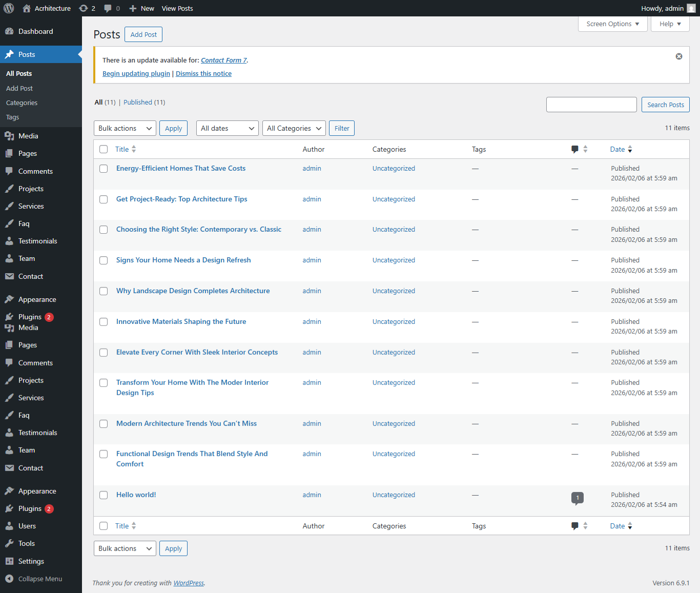This screenshot has height=593, width=700.
Task: Tick the Innovative Materials Shaping the Future checkbox
Action: pyautogui.click(x=104, y=322)
